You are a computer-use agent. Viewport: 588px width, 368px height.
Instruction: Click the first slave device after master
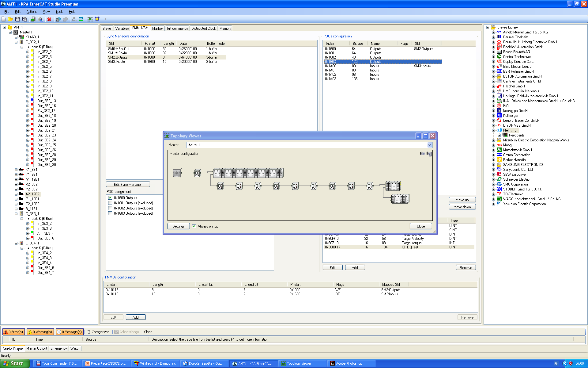198,173
